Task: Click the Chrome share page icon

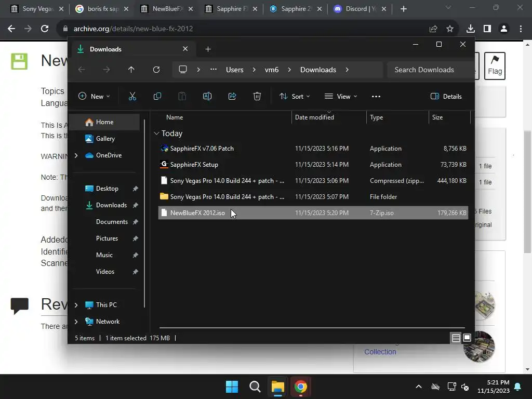Action: (433, 29)
